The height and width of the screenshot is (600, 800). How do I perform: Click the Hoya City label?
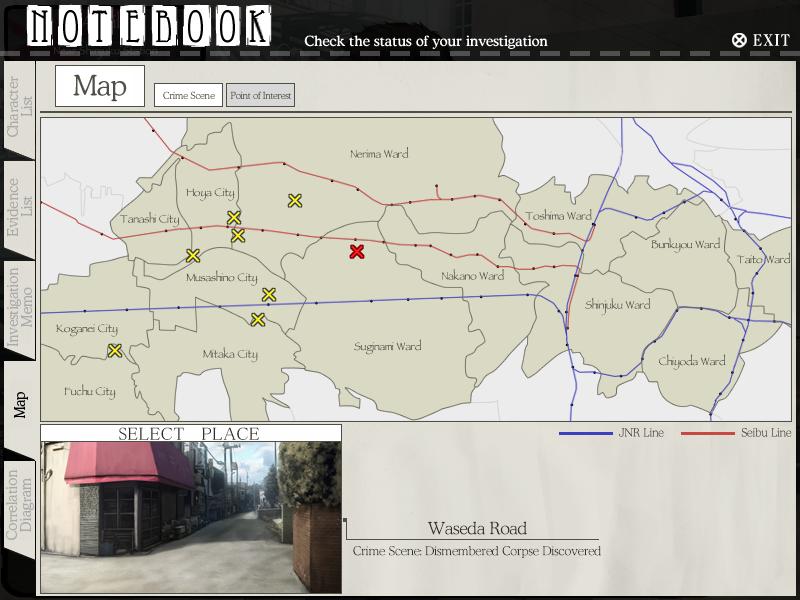click(x=210, y=193)
